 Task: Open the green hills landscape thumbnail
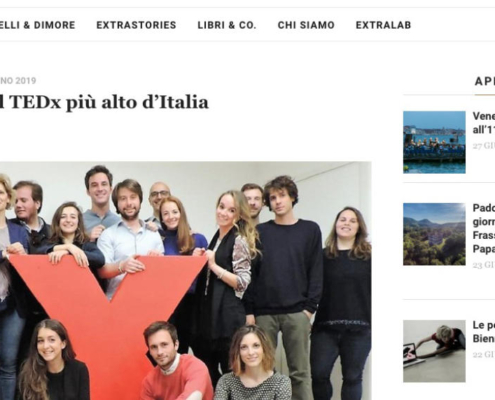click(434, 234)
